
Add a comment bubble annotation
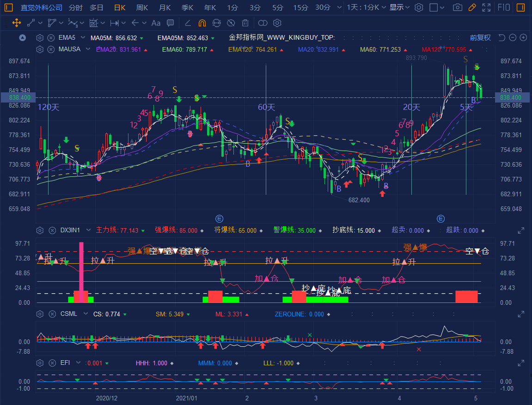tap(170, 23)
